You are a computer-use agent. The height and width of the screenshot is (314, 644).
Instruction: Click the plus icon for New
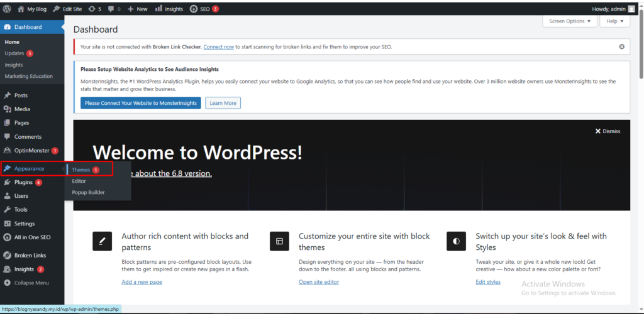click(x=131, y=9)
